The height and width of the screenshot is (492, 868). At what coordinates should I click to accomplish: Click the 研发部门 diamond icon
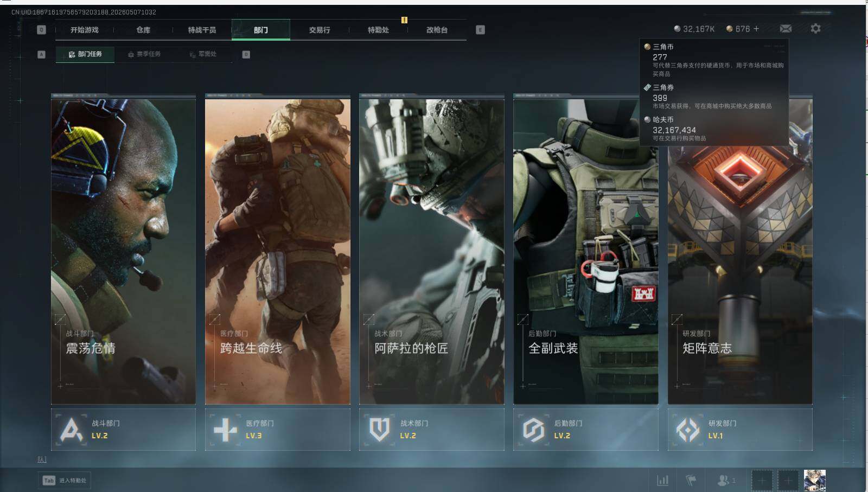coord(687,430)
